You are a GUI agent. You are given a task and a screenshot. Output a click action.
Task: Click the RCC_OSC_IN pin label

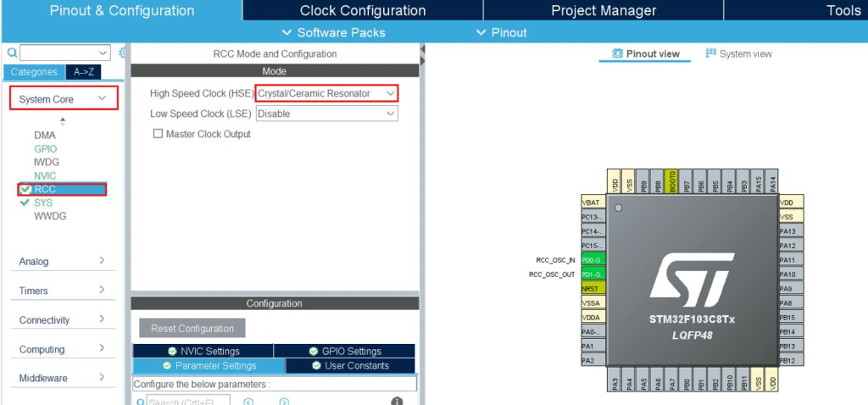(x=555, y=260)
